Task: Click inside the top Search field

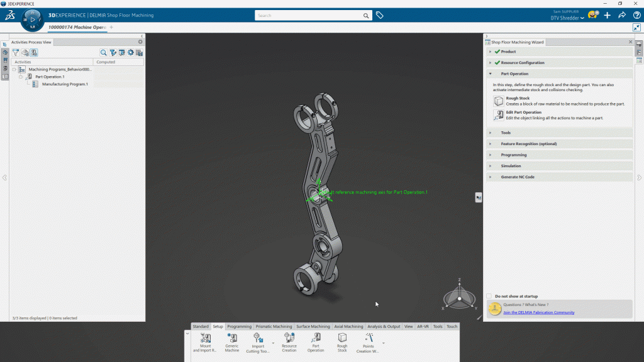Action: click(308, 15)
